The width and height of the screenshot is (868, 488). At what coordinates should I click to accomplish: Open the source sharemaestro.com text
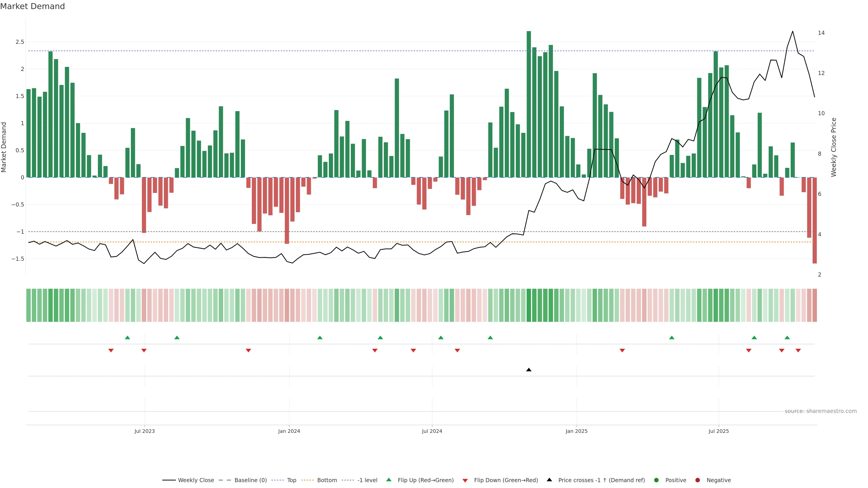point(821,411)
